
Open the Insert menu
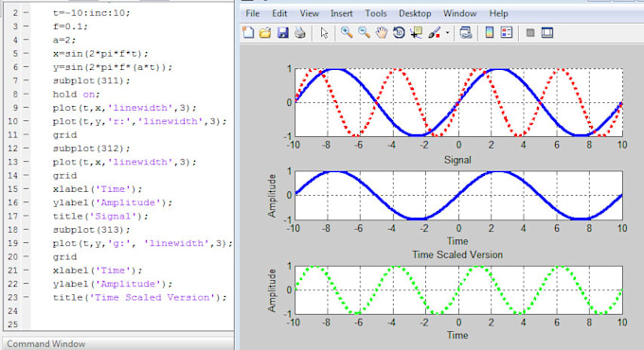341,13
